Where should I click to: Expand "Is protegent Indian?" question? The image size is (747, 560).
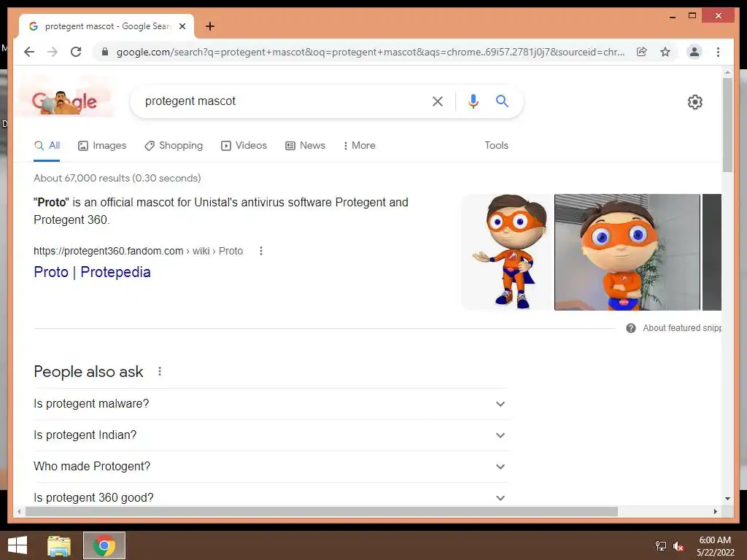pyautogui.click(x=271, y=435)
